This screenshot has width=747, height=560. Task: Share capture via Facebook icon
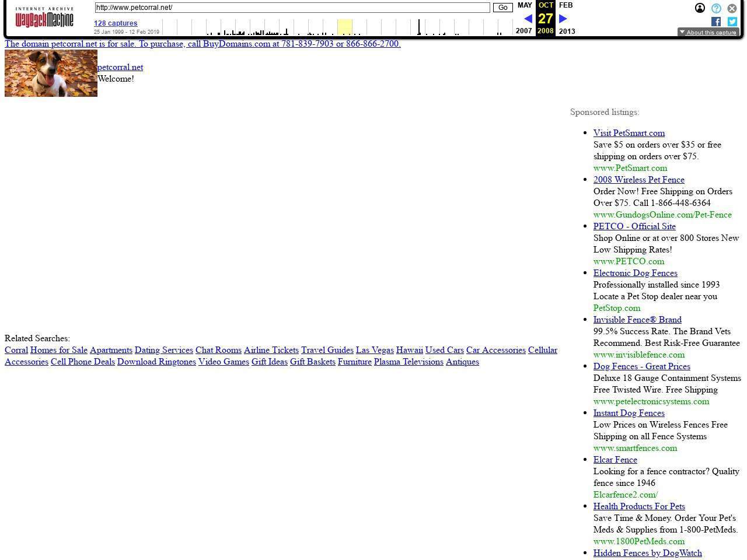pyautogui.click(x=716, y=22)
